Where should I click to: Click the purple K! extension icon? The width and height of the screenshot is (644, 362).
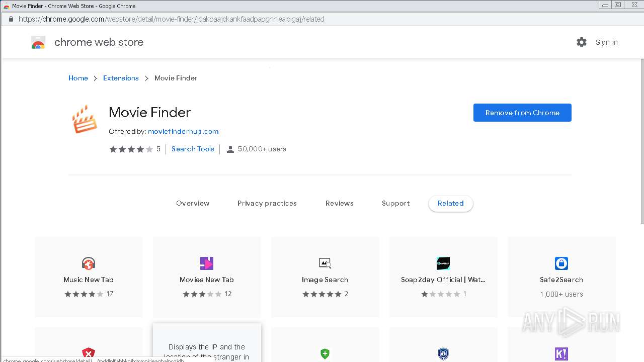(x=561, y=353)
